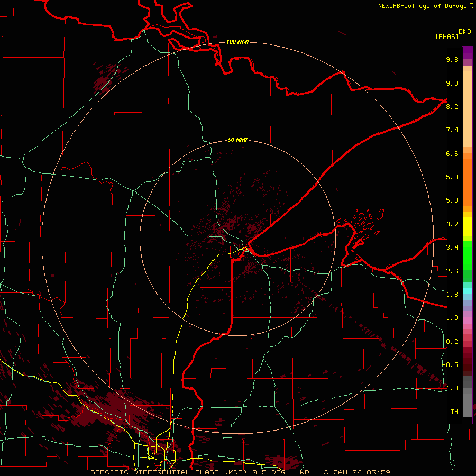Click the NEXLAB-College of DuPage credit text

422,6
